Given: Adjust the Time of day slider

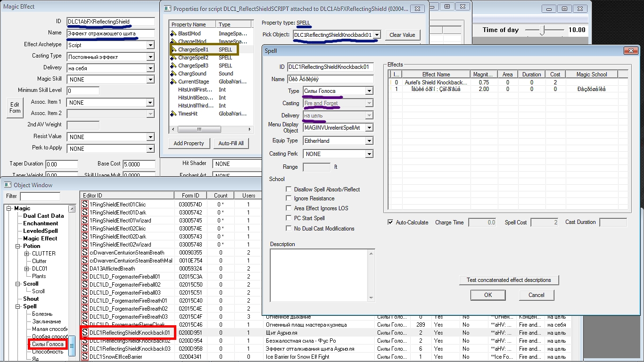Looking at the screenshot, I should [543, 30].
